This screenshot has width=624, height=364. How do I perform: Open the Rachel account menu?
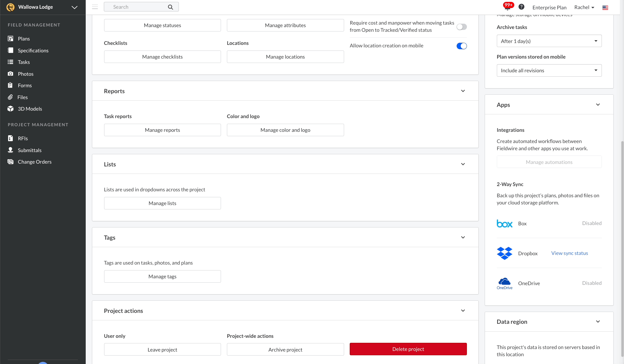point(584,7)
